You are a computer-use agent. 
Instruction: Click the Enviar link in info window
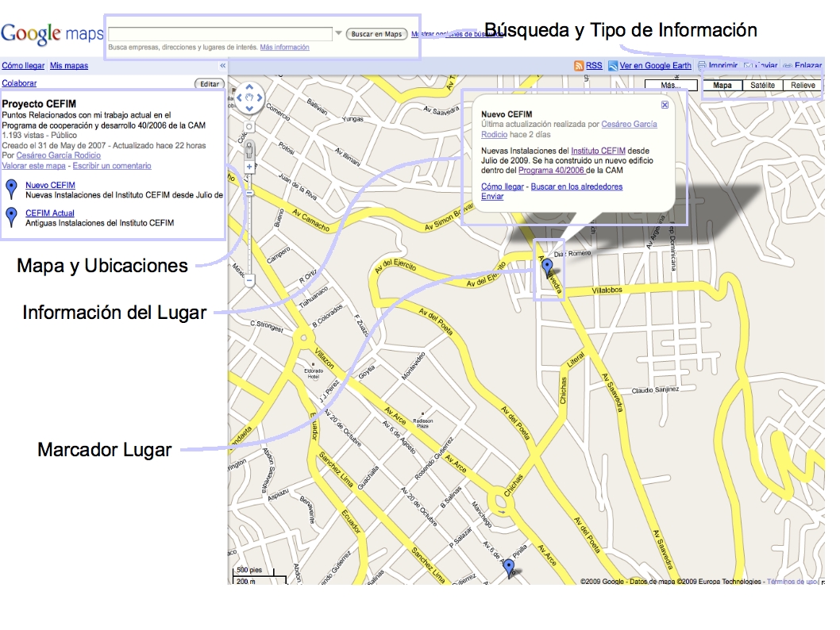point(492,197)
